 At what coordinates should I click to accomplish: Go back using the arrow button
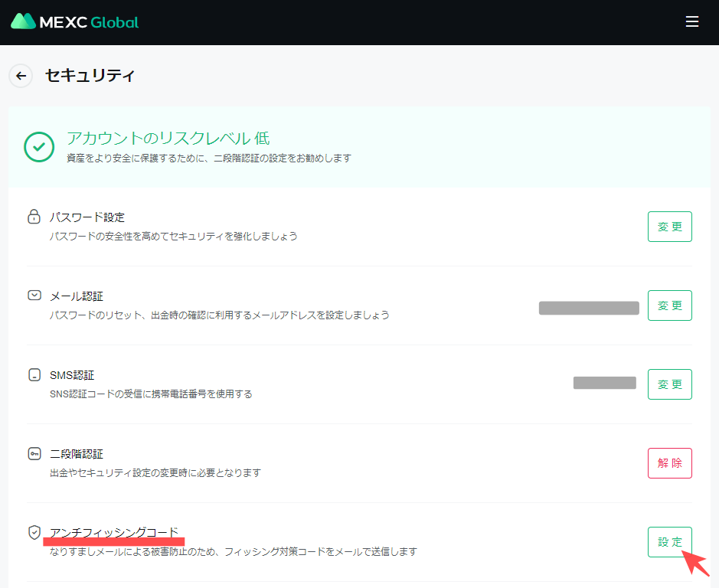click(x=21, y=76)
